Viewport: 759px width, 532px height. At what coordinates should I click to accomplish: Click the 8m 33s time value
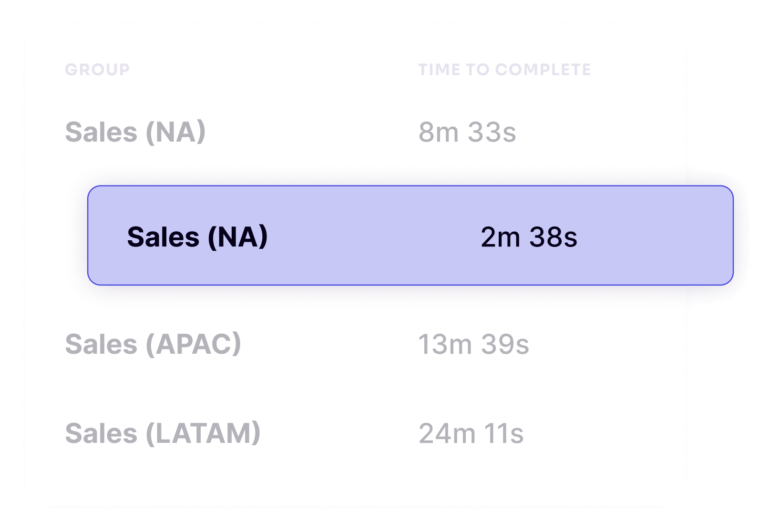coord(467,132)
